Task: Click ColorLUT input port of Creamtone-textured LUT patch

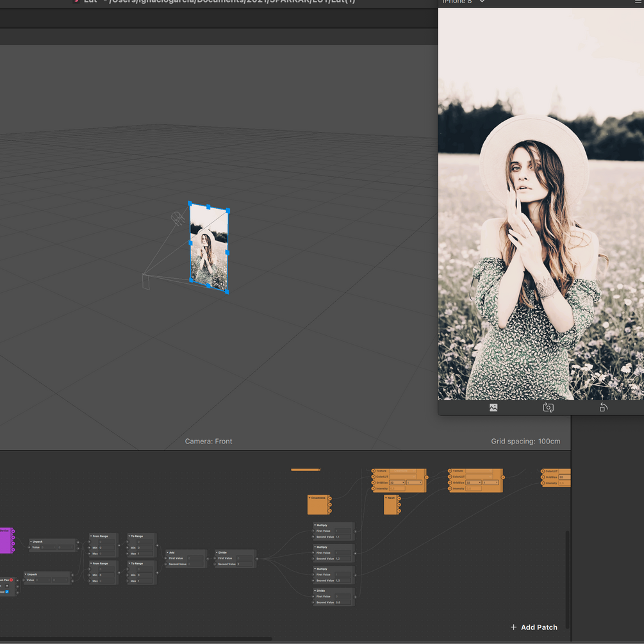Action: 374,477
